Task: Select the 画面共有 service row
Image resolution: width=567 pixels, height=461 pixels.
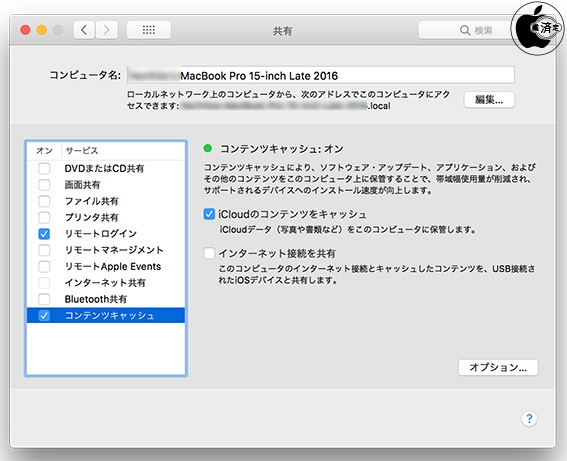Action: pyautogui.click(x=106, y=185)
